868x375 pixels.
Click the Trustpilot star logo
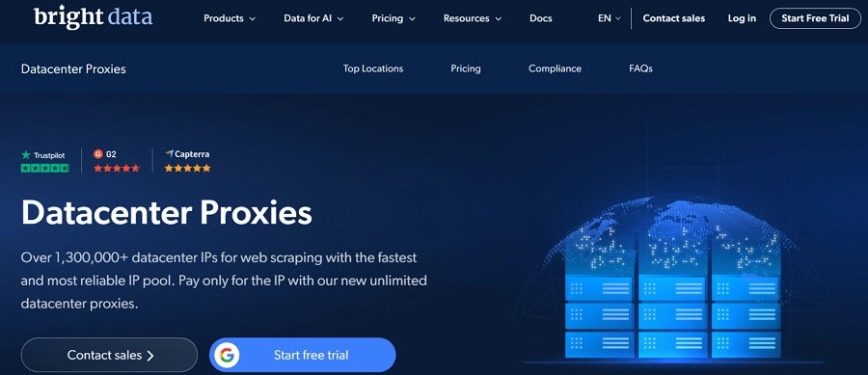pos(25,155)
